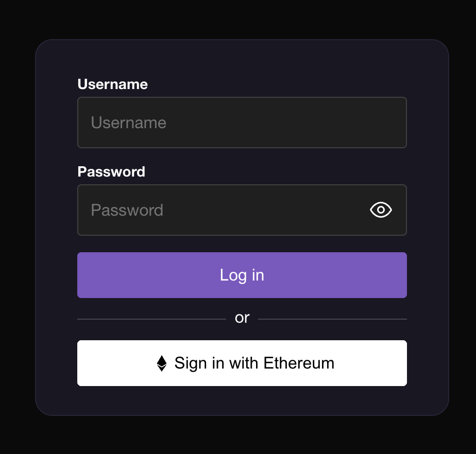Click the "or" divider text

click(242, 318)
